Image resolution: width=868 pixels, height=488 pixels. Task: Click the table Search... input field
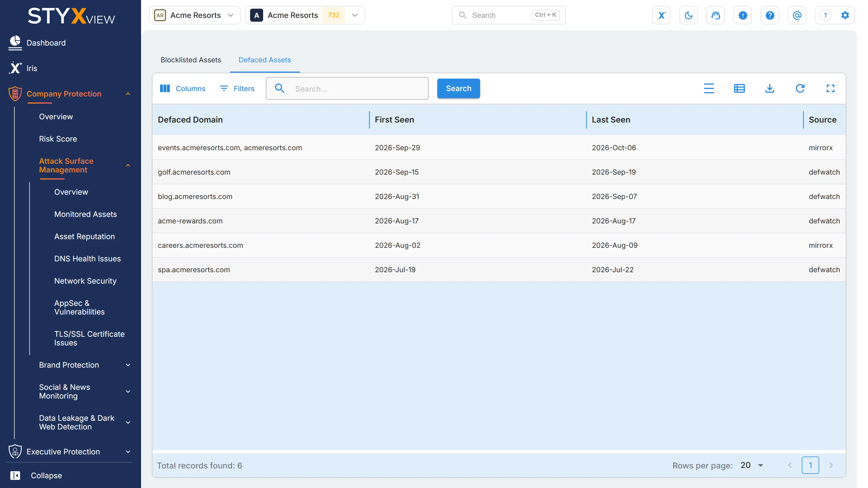(347, 89)
